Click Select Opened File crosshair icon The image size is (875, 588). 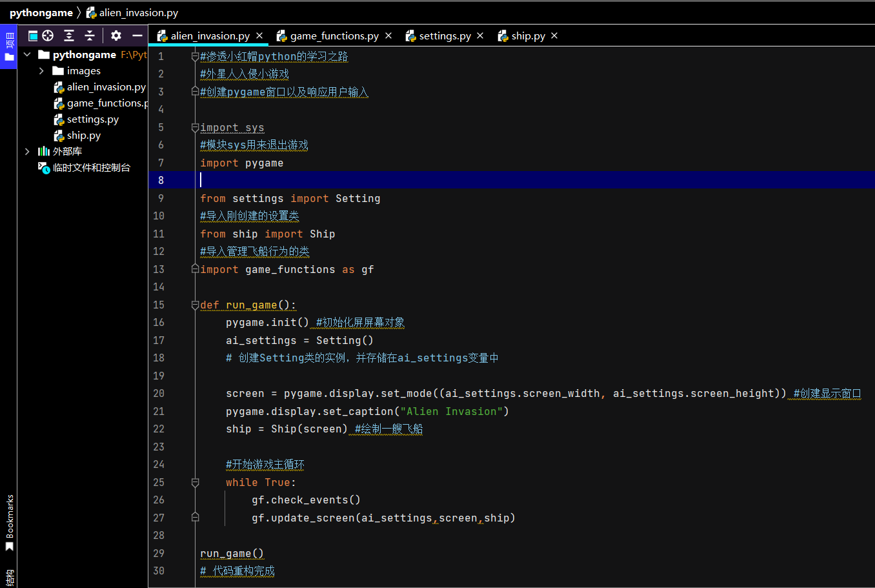click(x=48, y=35)
